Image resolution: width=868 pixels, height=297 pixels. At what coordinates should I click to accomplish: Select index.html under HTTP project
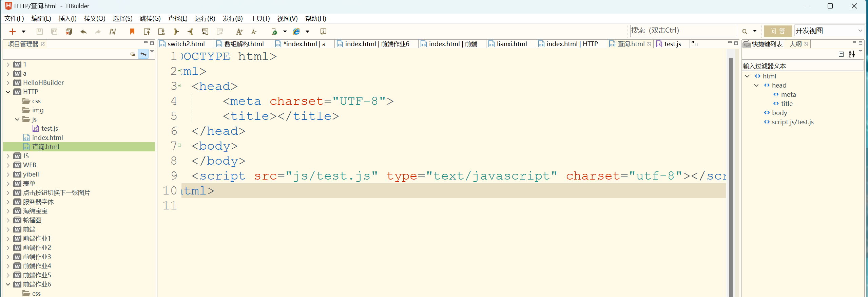click(x=47, y=137)
